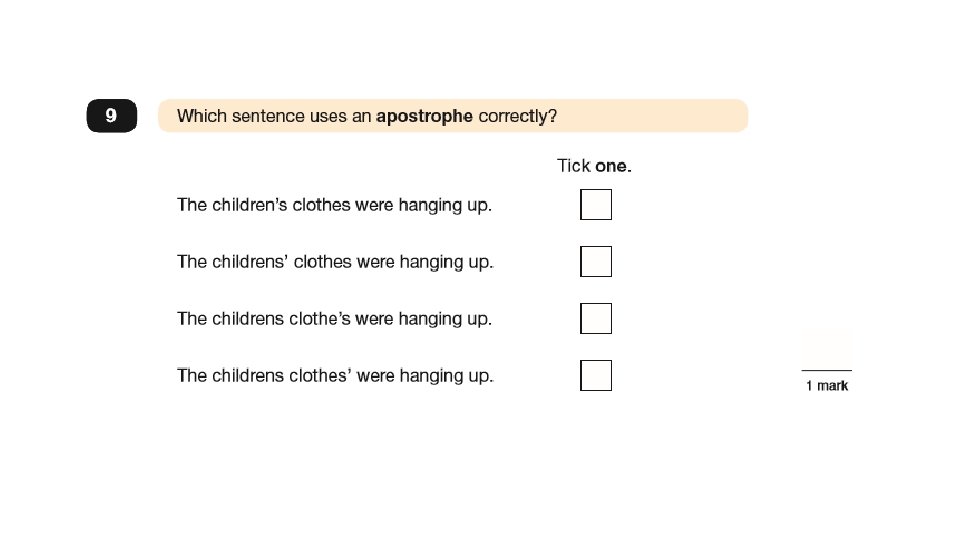960x540 pixels.
Task: Click the question number 9 badge
Action: click(x=111, y=116)
